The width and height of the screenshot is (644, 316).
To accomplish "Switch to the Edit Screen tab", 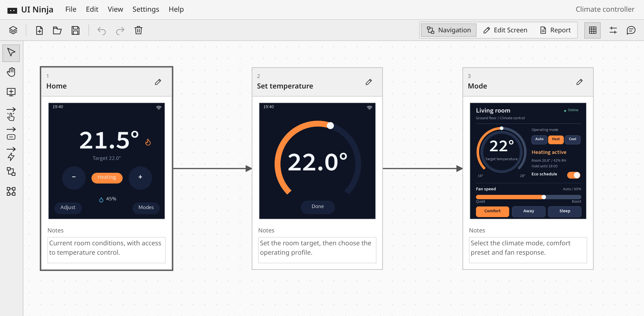I will click(x=505, y=30).
